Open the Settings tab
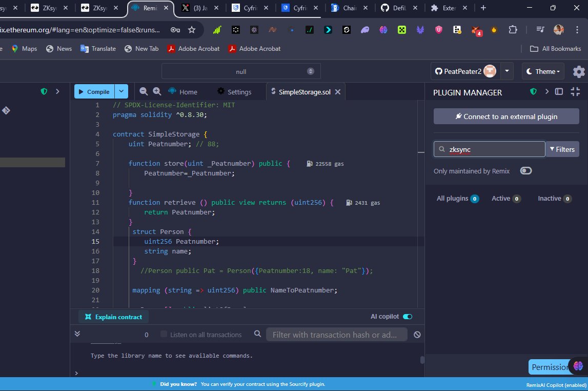 234,91
